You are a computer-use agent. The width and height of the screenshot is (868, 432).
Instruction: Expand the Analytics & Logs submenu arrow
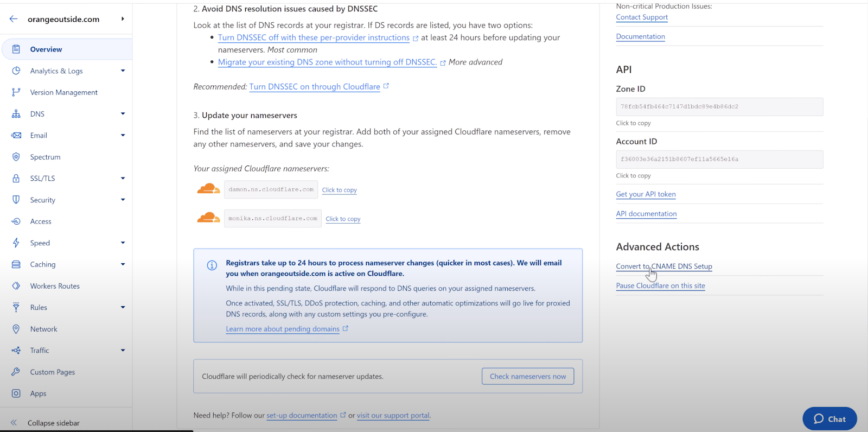tap(123, 71)
